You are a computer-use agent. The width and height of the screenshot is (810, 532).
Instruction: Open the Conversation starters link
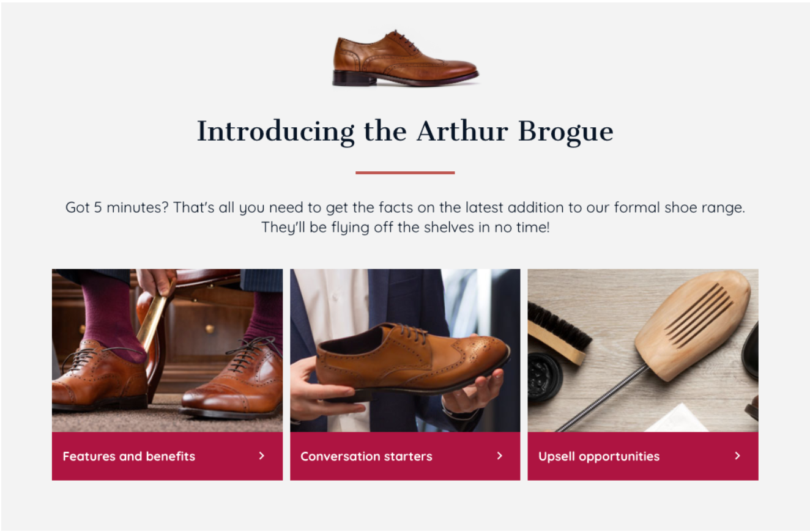(x=366, y=456)
